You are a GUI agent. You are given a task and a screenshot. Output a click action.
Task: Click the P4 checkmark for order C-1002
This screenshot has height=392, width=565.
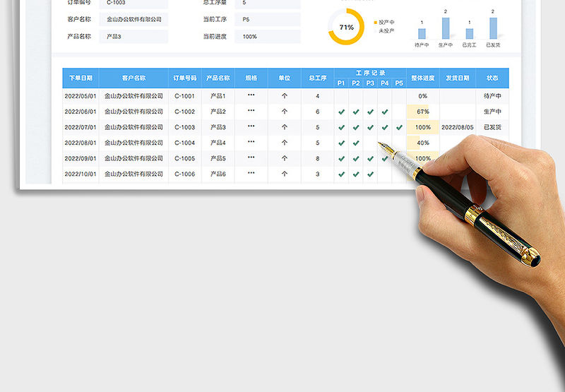click(385, 112)
